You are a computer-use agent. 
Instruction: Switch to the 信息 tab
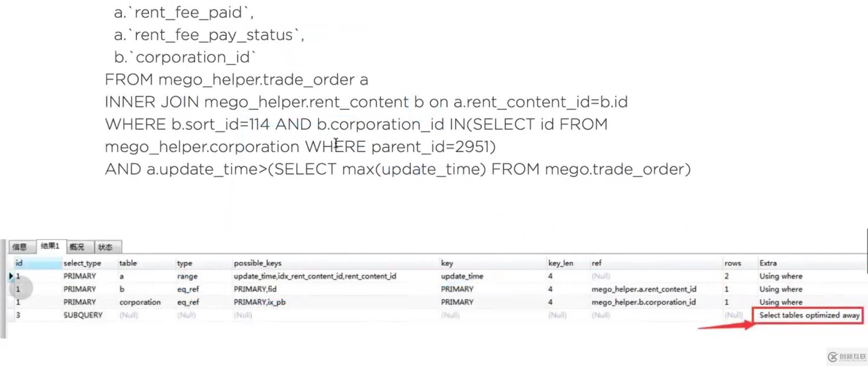20,246
